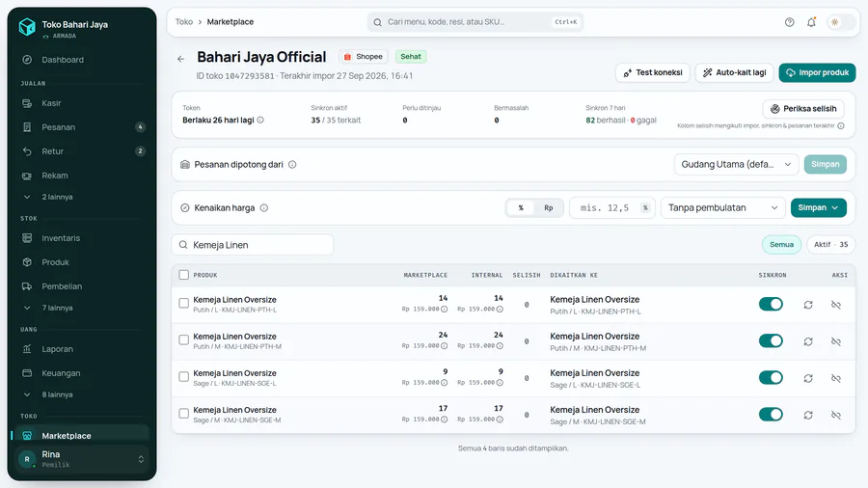The image size is (868, 488).
Task: Open the help icon in top bar
Action: click(x=789, y=22)
